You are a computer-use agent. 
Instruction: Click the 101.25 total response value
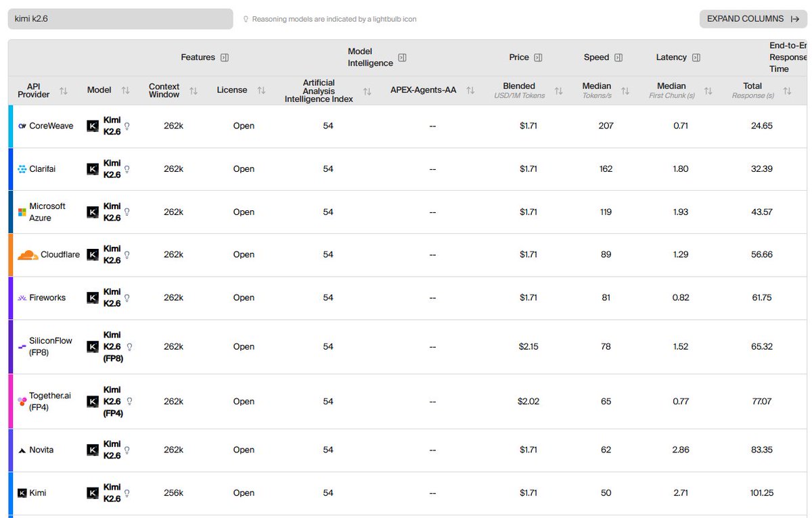[761, 494]
